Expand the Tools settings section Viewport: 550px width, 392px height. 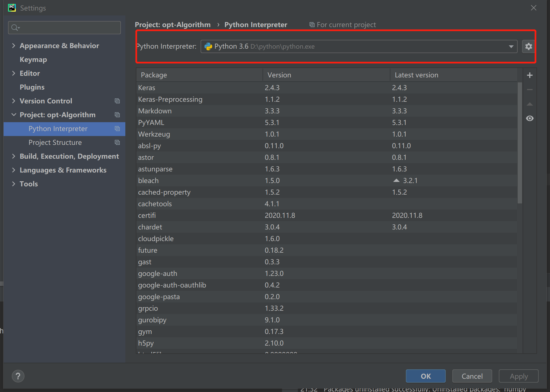pos(14,184)
